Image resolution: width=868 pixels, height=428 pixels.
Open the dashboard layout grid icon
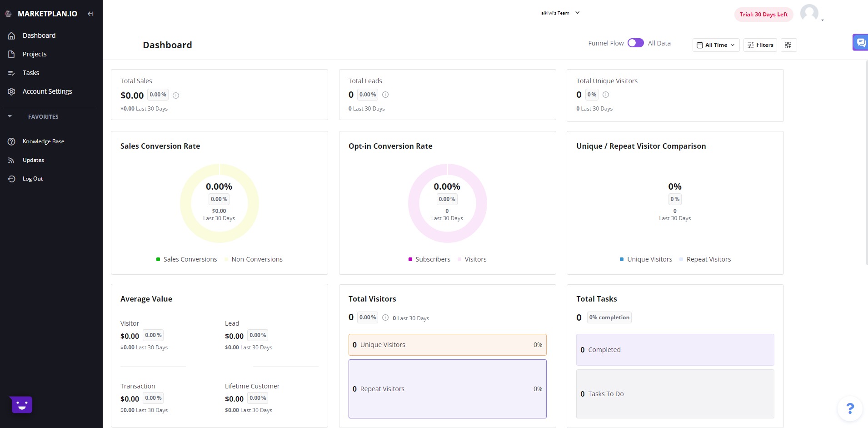point(788,45)
